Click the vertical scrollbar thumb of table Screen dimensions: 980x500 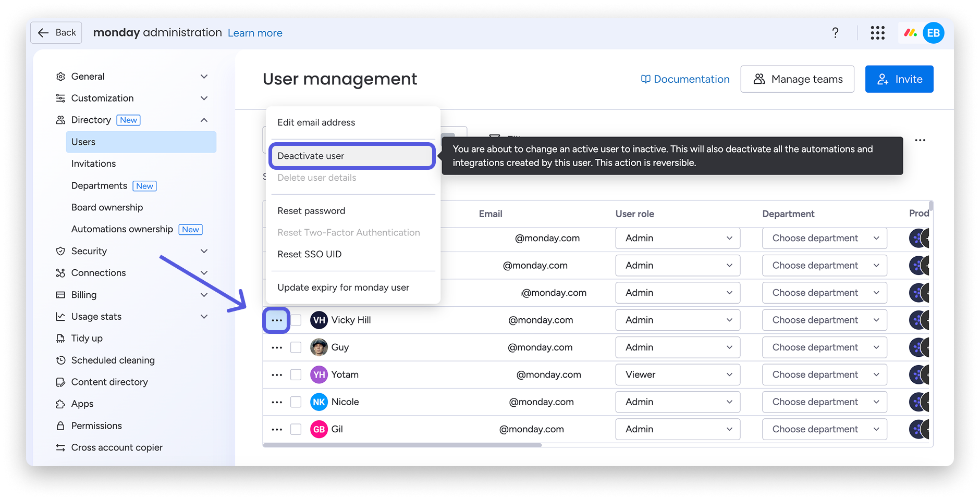[931, 206]
